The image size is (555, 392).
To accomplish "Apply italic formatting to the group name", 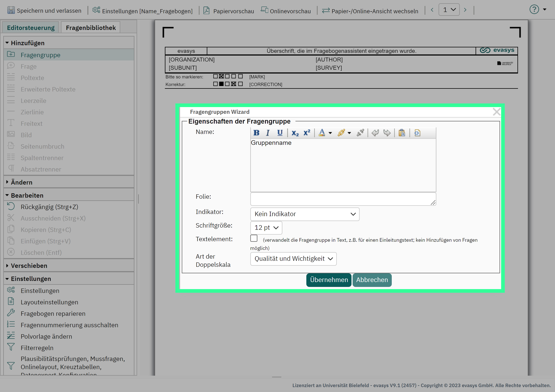I will [x=268, y=133].
